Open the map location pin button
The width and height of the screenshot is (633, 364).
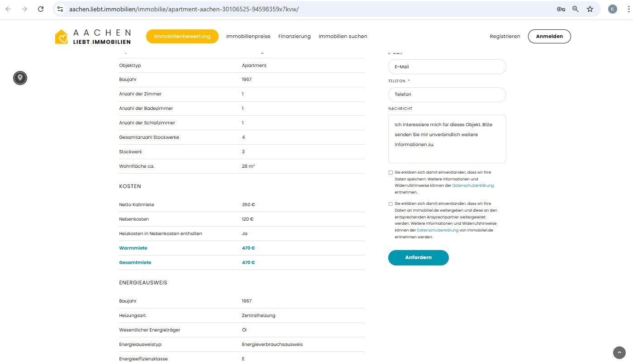[20, 78]
